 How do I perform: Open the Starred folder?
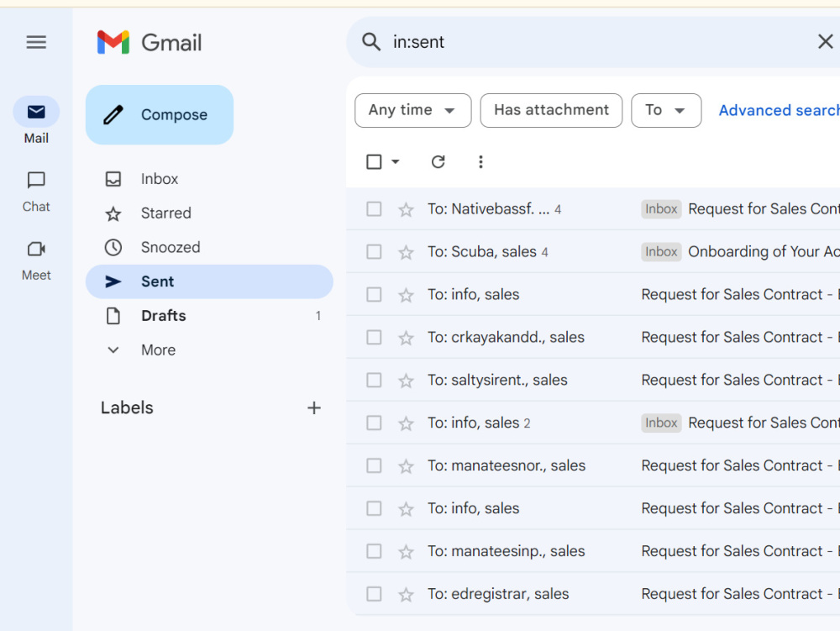coord(209,213)
